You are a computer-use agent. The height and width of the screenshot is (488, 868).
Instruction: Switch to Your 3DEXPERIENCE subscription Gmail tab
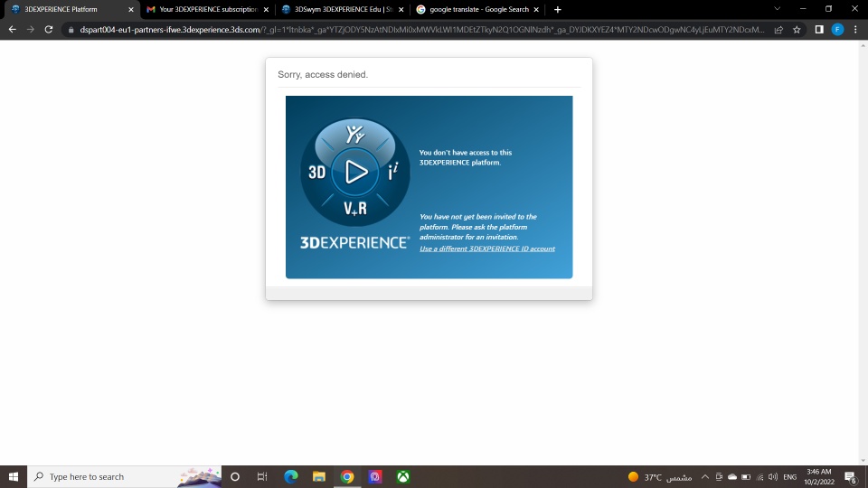click(208, 9)
